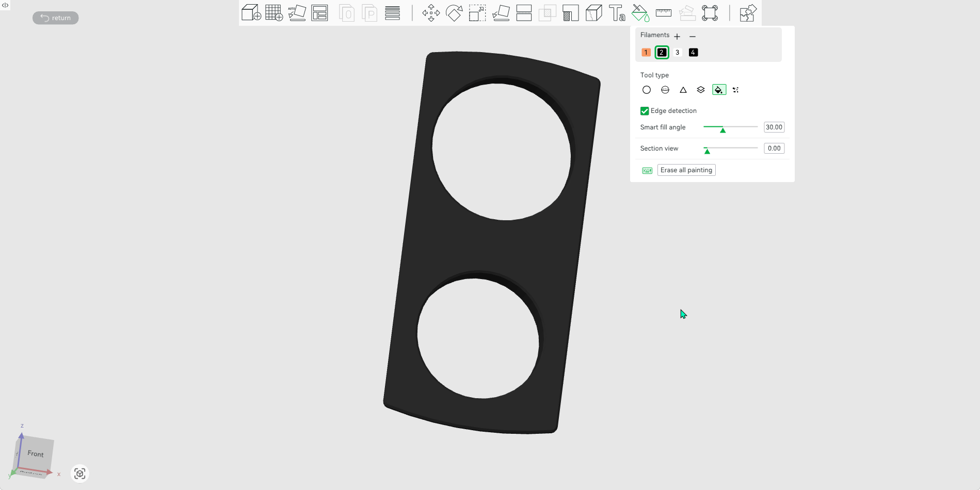Click the Section view slider handle
This screenshot has height=490, width=980.
coord(707,151)
